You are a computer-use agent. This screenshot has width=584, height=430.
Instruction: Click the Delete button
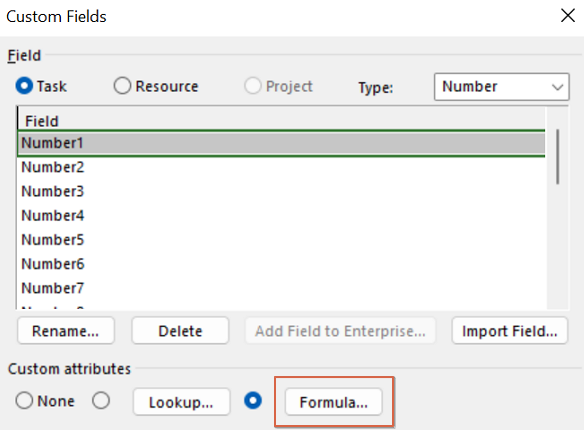click(180, 331)
